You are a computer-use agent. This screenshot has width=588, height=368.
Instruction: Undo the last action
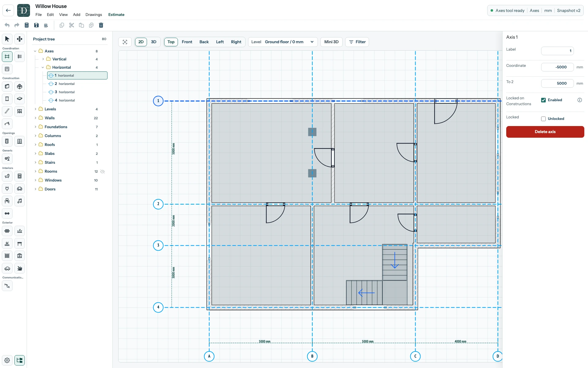(x=7, y=25)
